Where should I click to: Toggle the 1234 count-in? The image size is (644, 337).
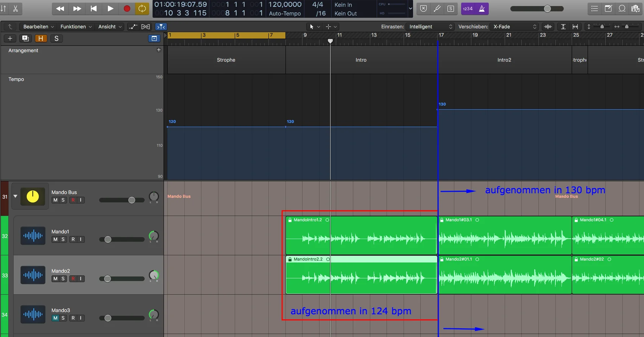coord(468,8)
